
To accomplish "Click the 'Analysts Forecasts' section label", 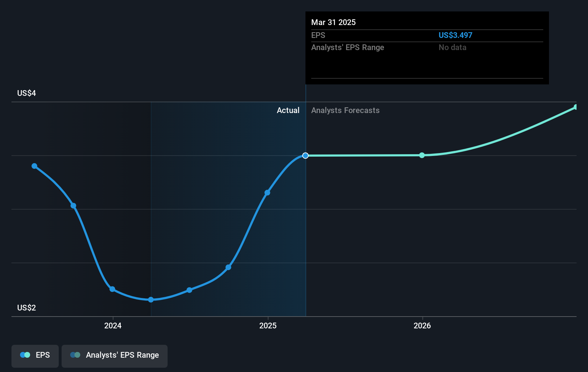I will 345,111.
